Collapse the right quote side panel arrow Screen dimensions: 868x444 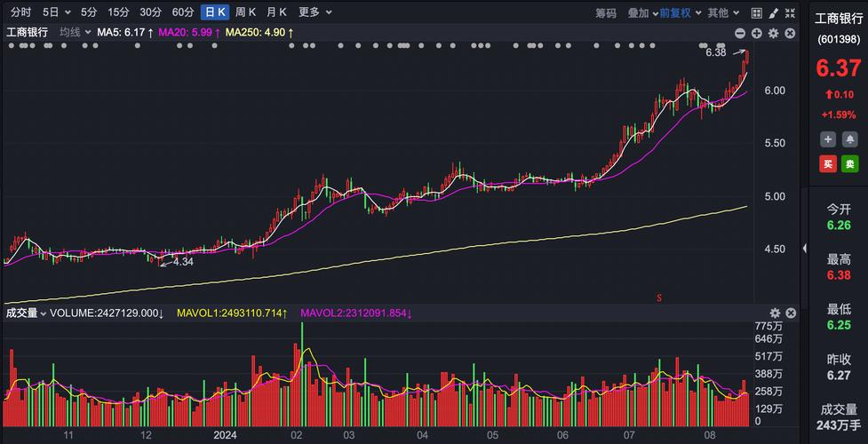805,249
